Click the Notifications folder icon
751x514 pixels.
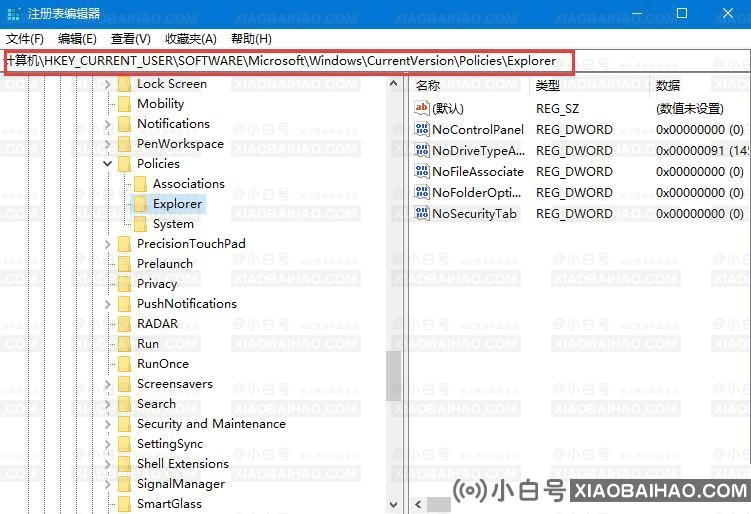tap(125, 124)
